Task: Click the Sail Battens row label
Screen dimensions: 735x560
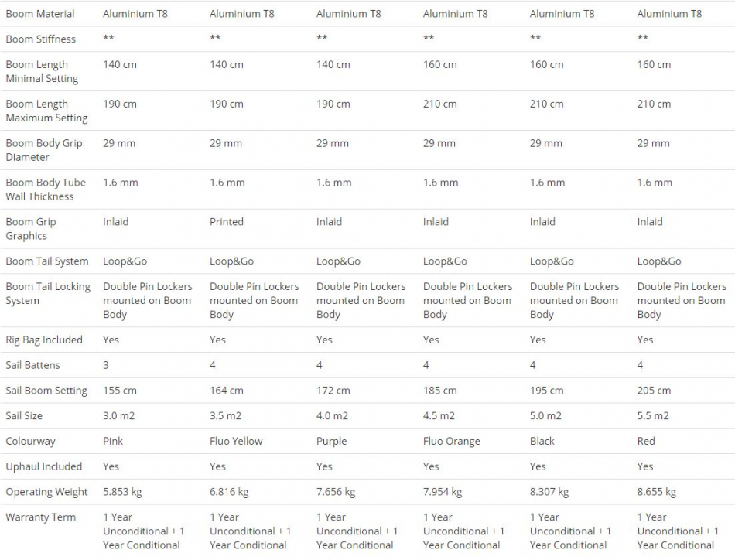Action: pos(32,365)
